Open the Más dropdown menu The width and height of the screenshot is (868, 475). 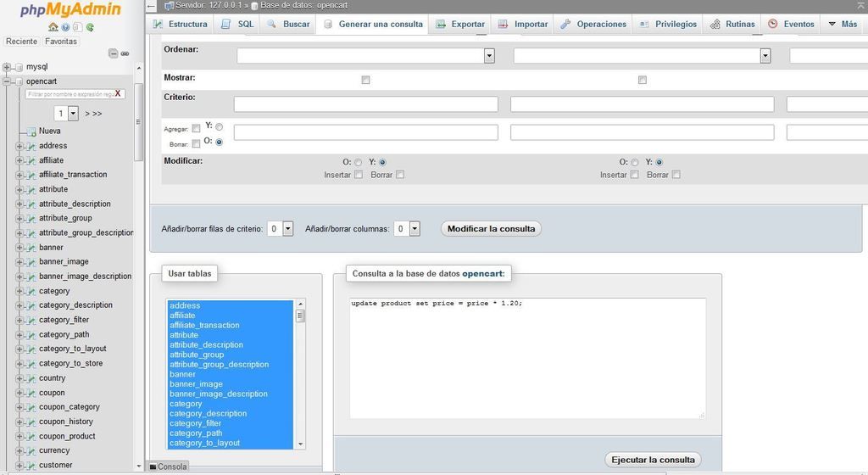click(x=843, y=24)
